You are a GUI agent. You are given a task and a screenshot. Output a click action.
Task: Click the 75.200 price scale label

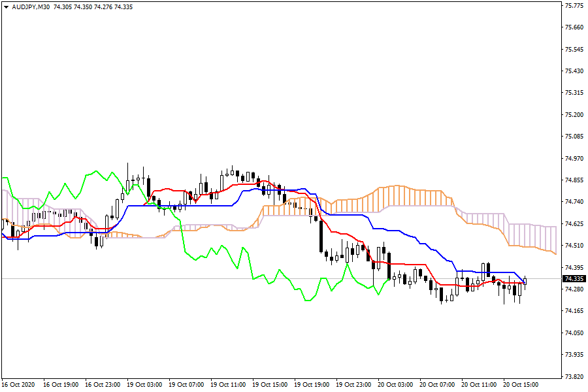(x=573, y=115)
